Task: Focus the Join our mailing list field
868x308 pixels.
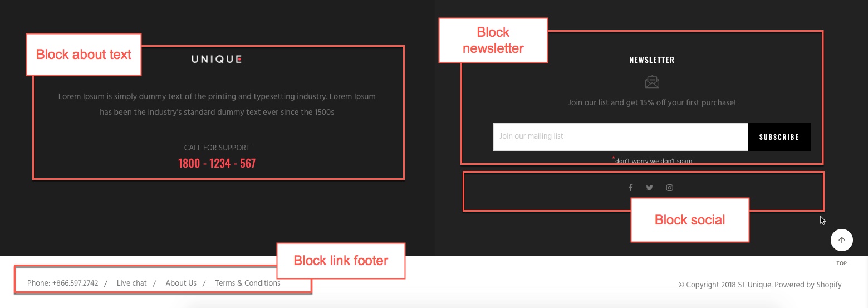Action: coord(620,137)
